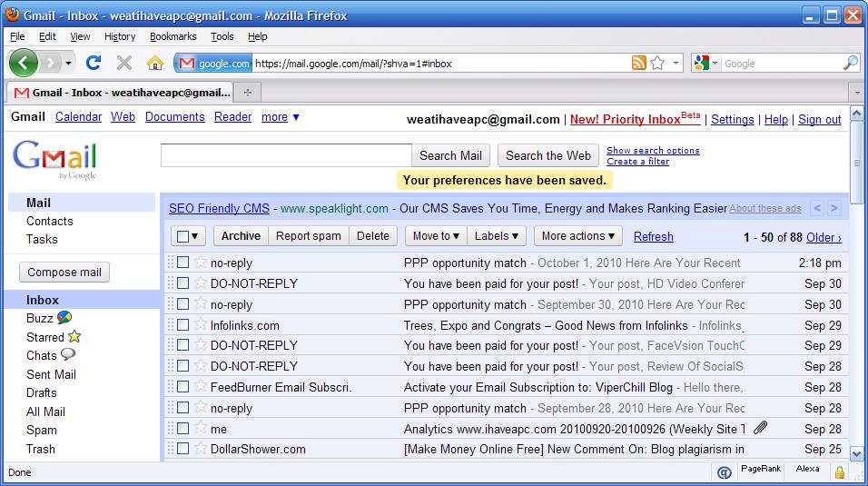Click the Alexa status bar indicator

click(807, 469)
